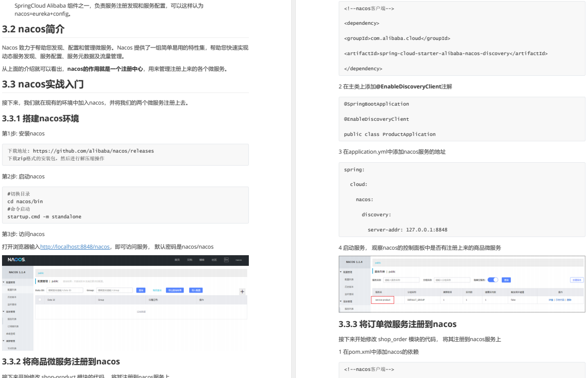
Task: Tick the Data Id header checkbox in the config table
Action: coord(40,300)
